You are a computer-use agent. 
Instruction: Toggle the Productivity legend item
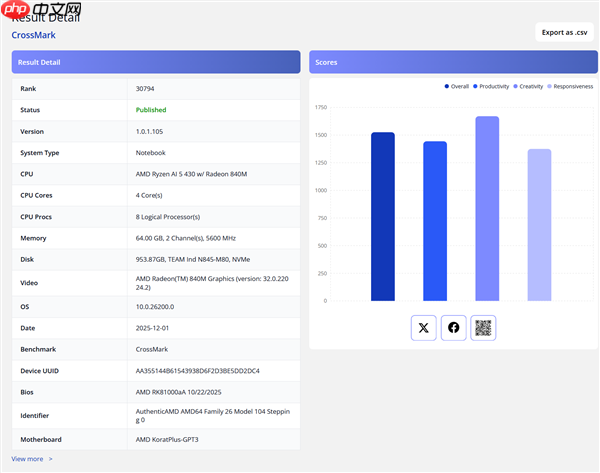point(491,86)
